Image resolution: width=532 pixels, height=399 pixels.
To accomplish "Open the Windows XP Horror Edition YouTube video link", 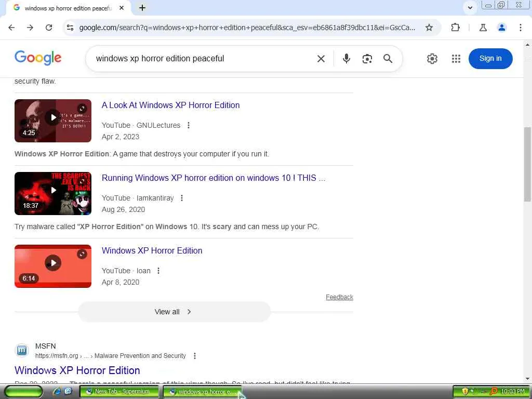I will pos(152,250).
